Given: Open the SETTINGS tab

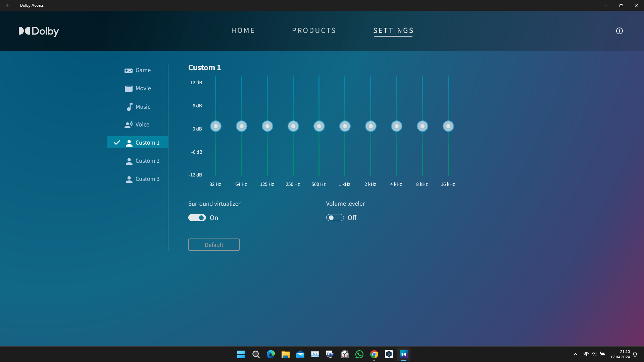Looking at the screenshot, I should 393,31.
